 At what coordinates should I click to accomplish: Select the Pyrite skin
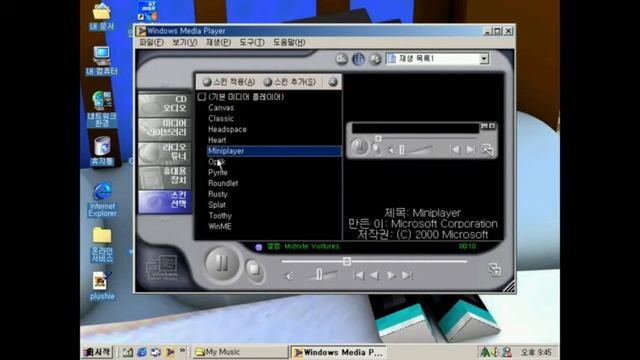point(218,173)
